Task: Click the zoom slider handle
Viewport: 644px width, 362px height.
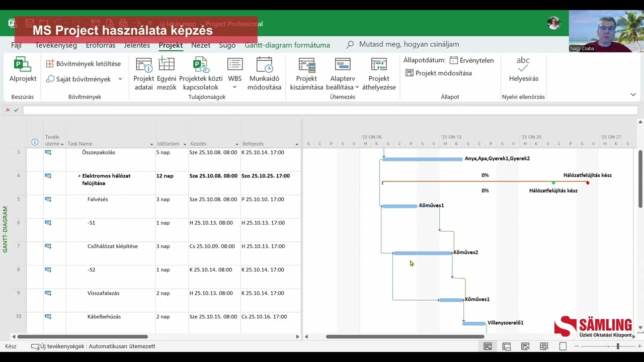Action: (x=617, y=346)
